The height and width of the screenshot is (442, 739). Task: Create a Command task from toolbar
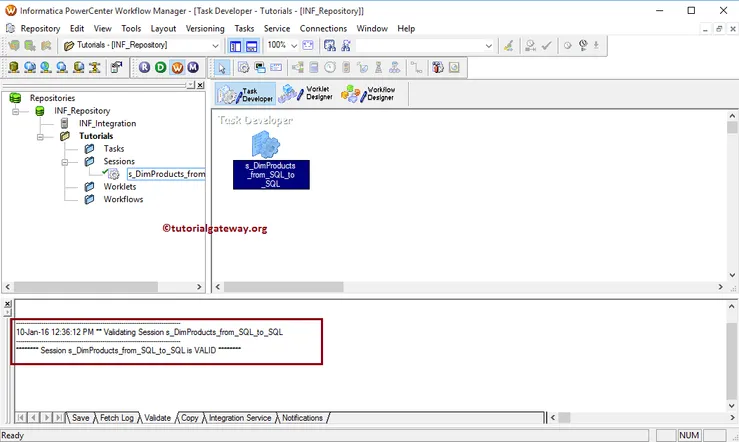[260, 67]
